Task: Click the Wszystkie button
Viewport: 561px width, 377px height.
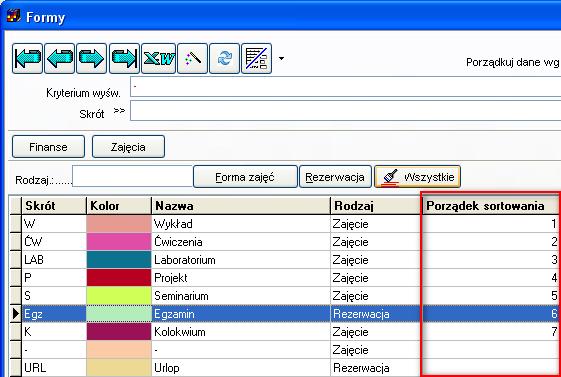Action: click(x=417, y=177)
